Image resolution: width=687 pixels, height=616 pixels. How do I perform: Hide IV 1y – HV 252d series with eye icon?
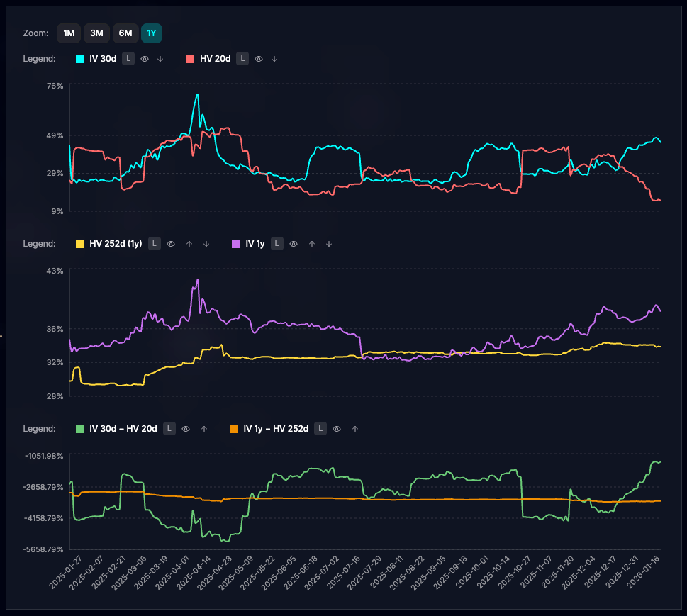click(x=337, y=428)
